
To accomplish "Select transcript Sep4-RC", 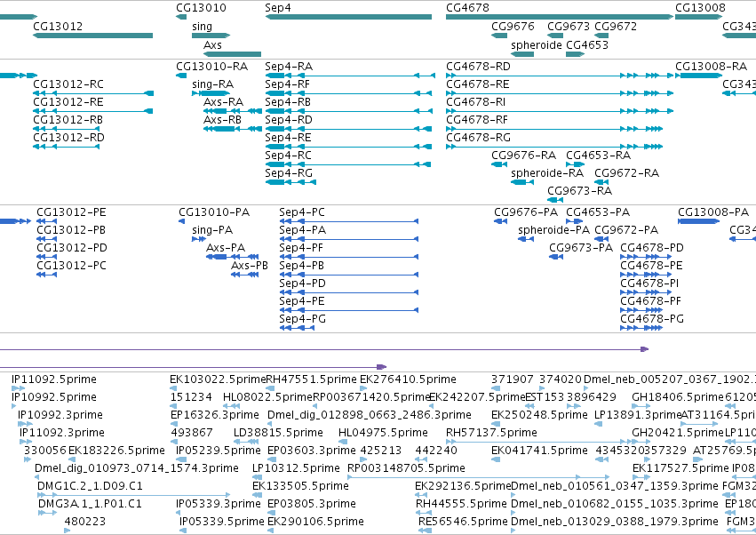I will (288, 156).
